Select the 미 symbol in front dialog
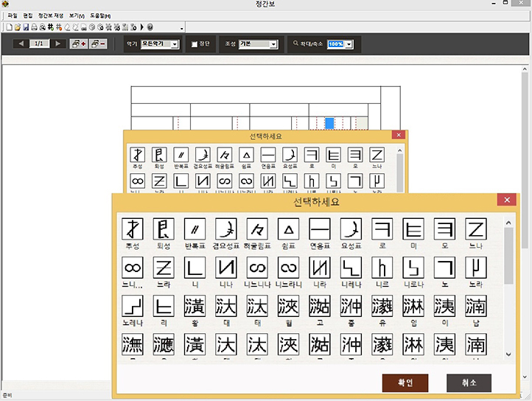Image resolution: width=532 pixels, height=401 pixels. (x=413, y=229)
